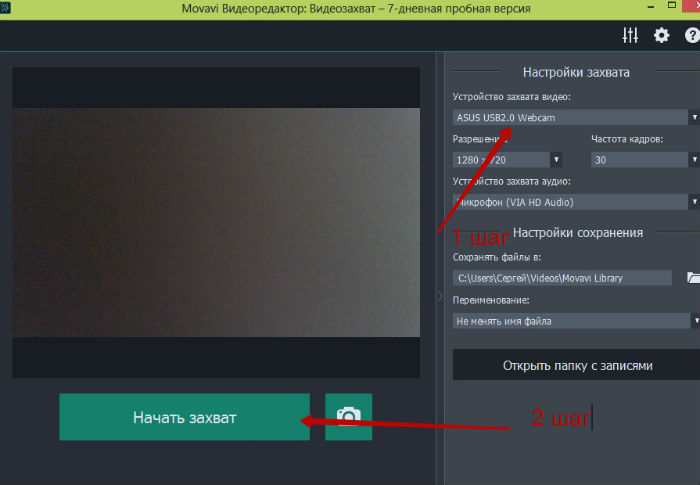Take a snapshot with the camera button
Screen dimensions: 700x485
(348, 417)
